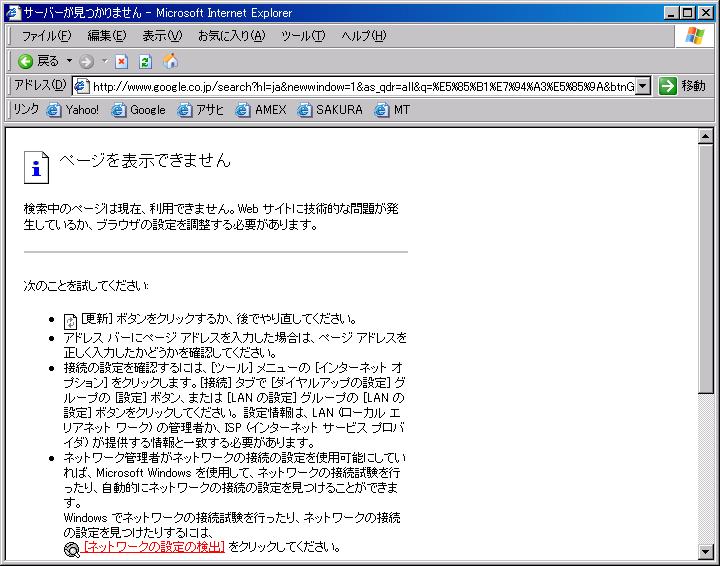The image size is (720, 566).
Task: Click the Refresh page icon
Action: click(146, 61)
